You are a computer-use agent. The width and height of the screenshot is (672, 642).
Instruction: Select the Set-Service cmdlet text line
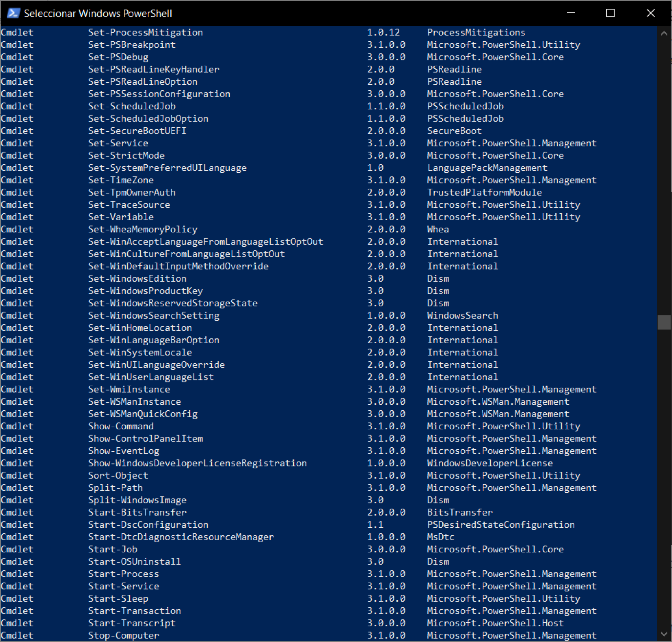coord(118,143)
